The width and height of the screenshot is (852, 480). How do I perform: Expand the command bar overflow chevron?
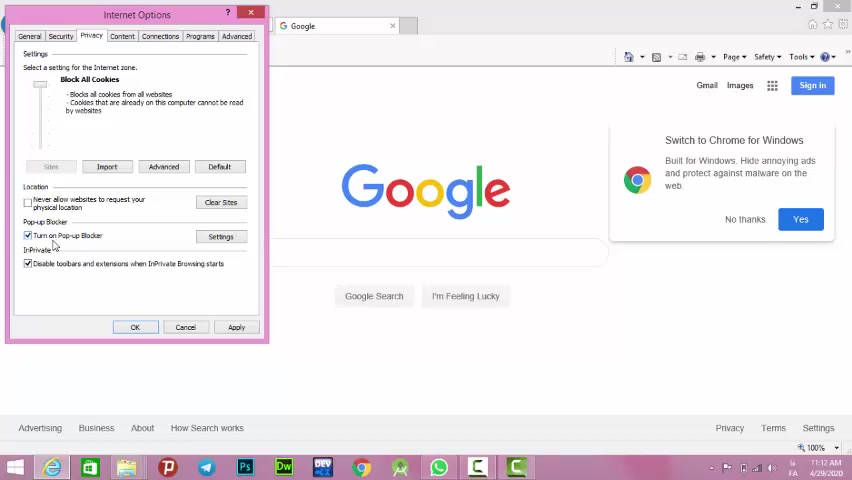(x=848, y=52)
